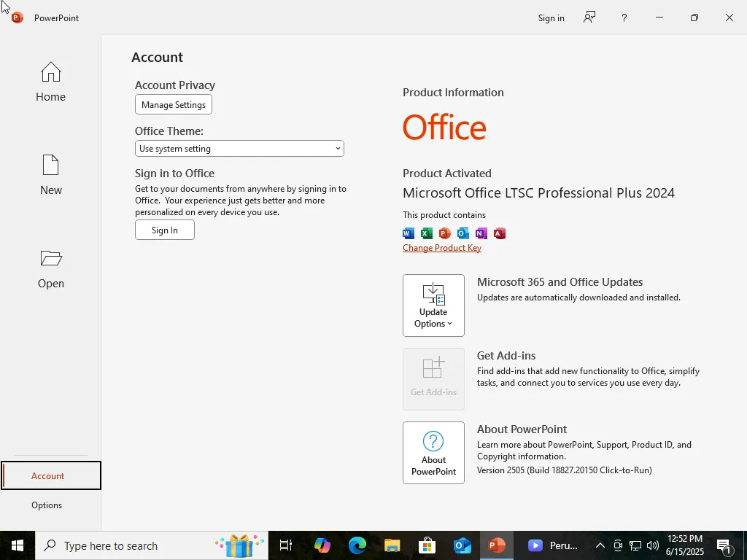The height and width of the screenshot is (560, 747).
Task: Show hidden system tray icons
Action: tap(600, 545)
